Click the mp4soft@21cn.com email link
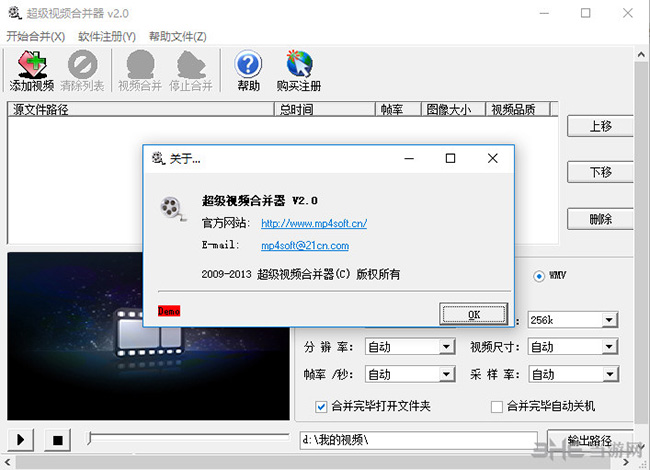 click(x=305, y=246)
